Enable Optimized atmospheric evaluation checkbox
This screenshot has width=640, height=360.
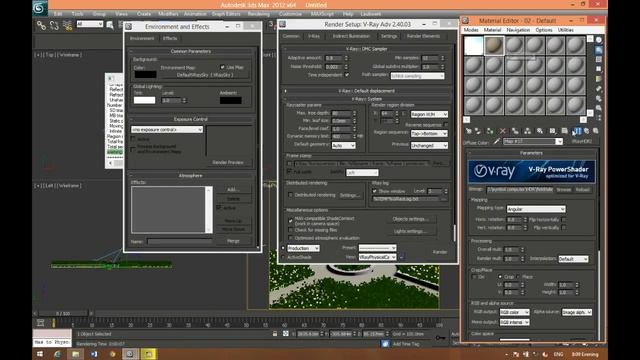(x=290, y=238)
